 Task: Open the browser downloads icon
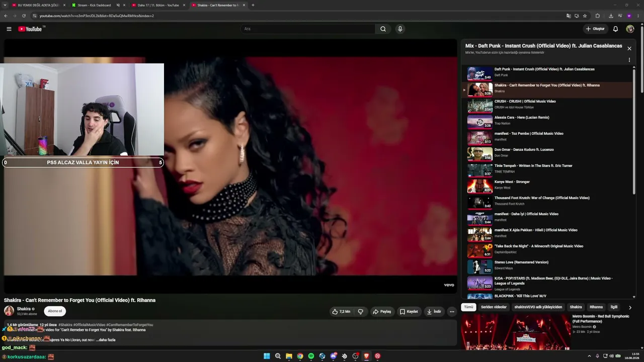[x=611, y=16]
